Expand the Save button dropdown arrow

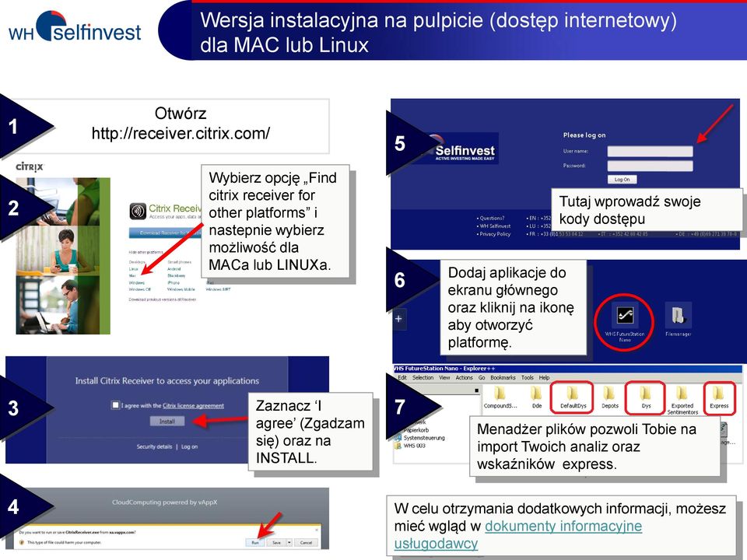pos(289,542)
